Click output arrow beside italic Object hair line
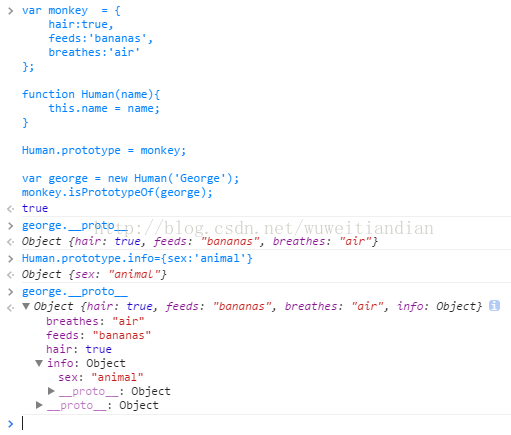511x435 pixels. pyautogui.click(x=11, y=242)
